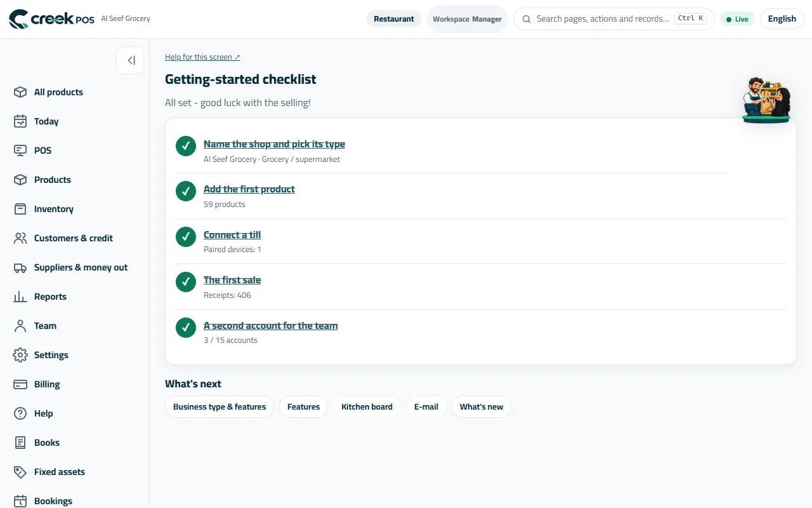
Task: Open the Add the first product link
Action: (x=249, y=189)
